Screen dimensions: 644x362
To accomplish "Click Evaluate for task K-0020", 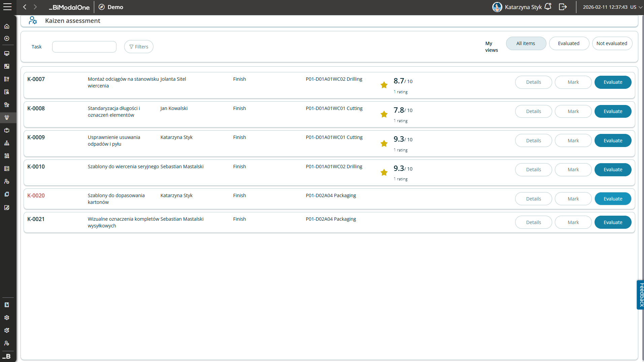I will pos(613,199).
